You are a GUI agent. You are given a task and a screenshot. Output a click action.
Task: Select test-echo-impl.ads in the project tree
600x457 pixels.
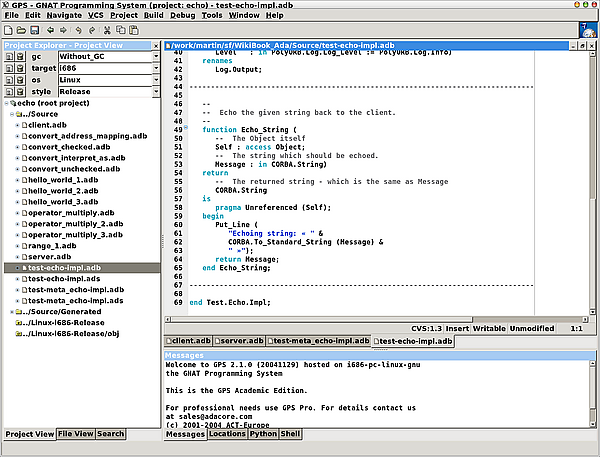pyautogui.click(x=64, y=279)
